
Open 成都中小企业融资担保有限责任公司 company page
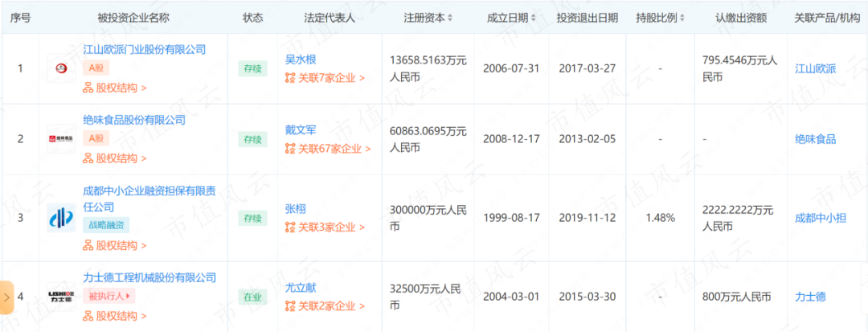point(149,199)
